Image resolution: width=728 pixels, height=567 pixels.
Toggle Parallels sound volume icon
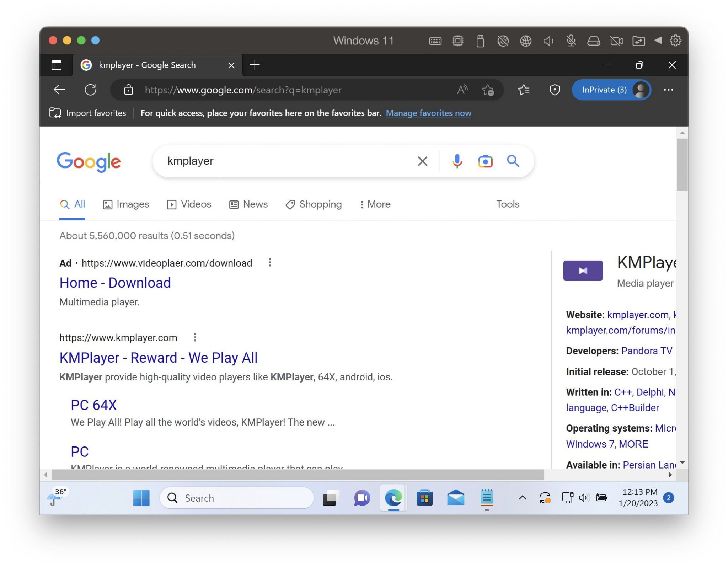point(548,41)
